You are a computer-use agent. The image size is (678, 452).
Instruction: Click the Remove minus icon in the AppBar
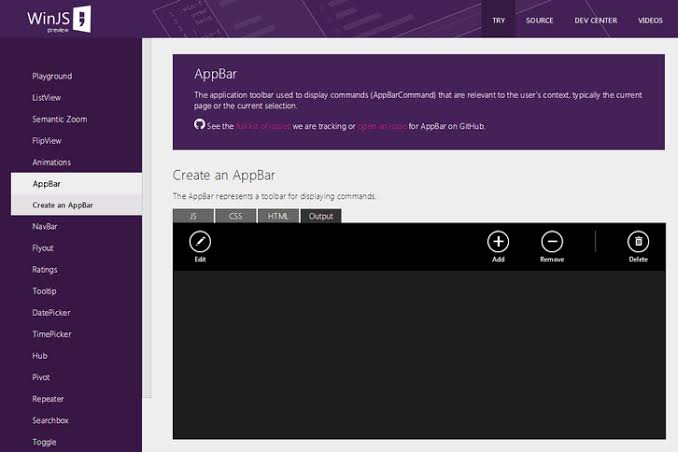point(552,241)
